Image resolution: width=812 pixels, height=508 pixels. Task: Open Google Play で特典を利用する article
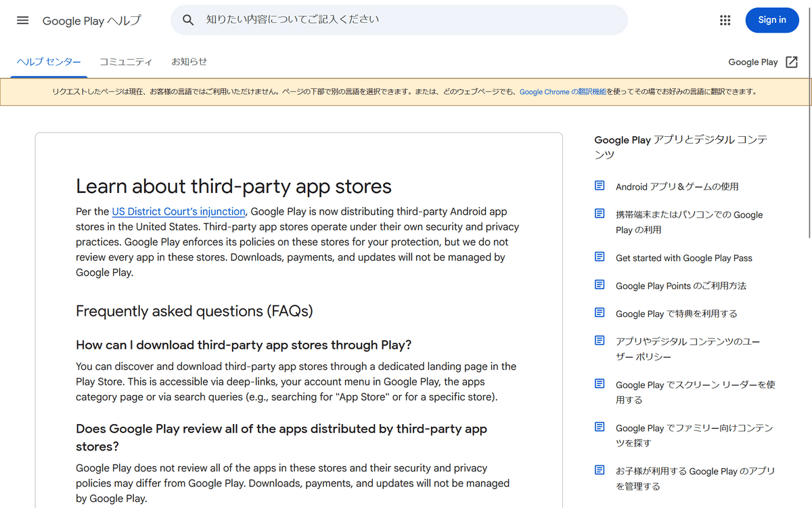coord(677,314)
